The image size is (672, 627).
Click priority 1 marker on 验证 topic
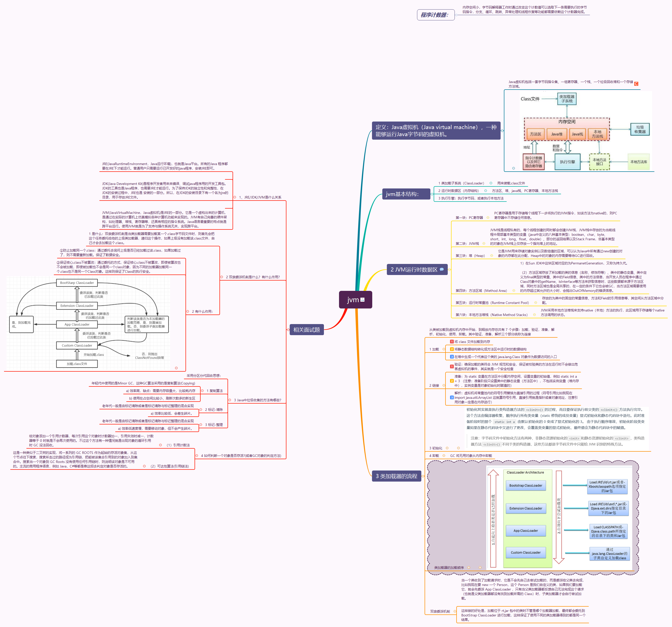(x=452, y=366)
